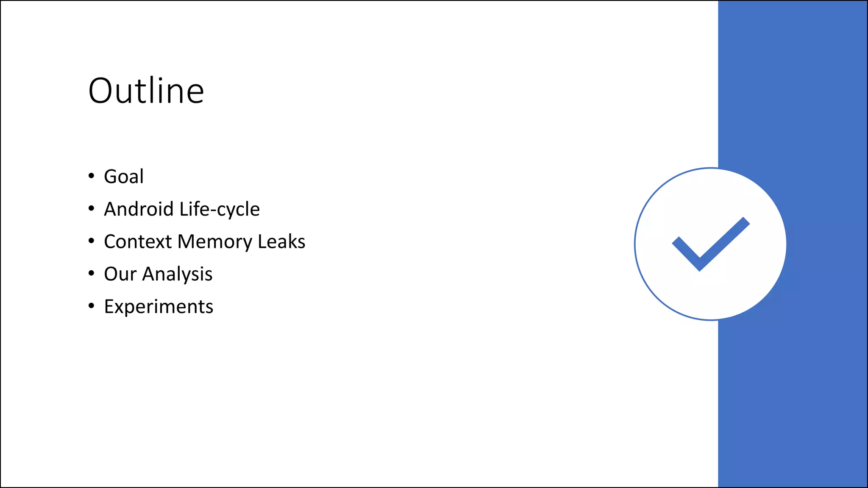868x488 pixels.
Task: Click the word "Android"
Action: tap(139, 209)
